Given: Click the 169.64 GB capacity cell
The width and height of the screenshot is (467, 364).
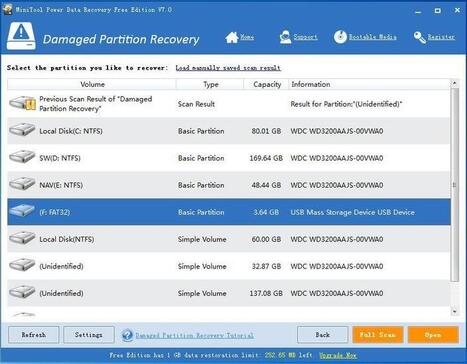Looking at the screenshot, I should [x=266, y=158].
